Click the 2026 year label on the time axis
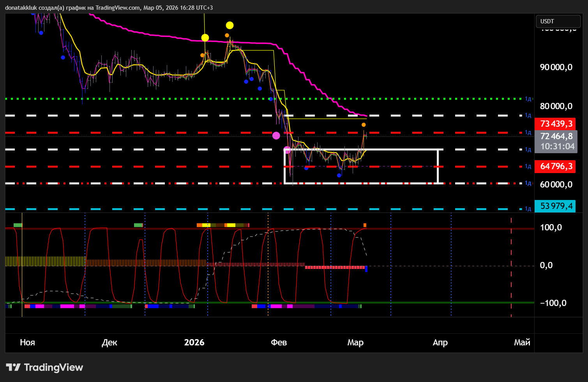588x382 pixels. [x=194, y=342]
